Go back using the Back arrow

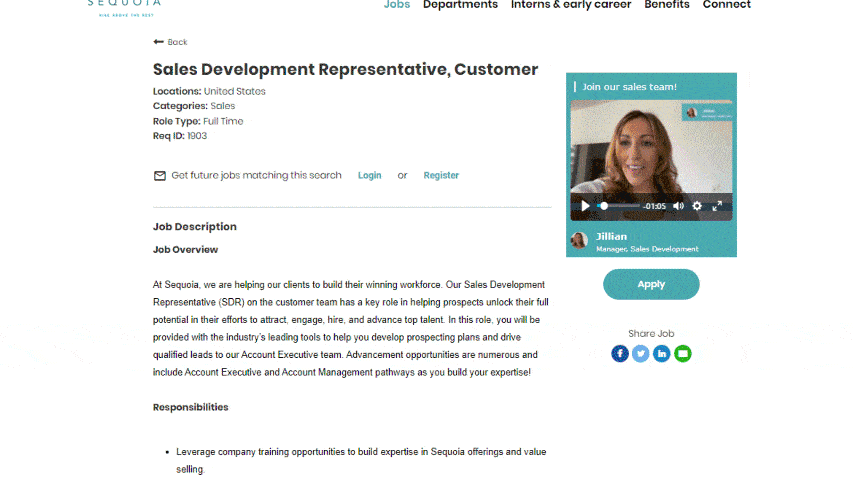point(170,42)
